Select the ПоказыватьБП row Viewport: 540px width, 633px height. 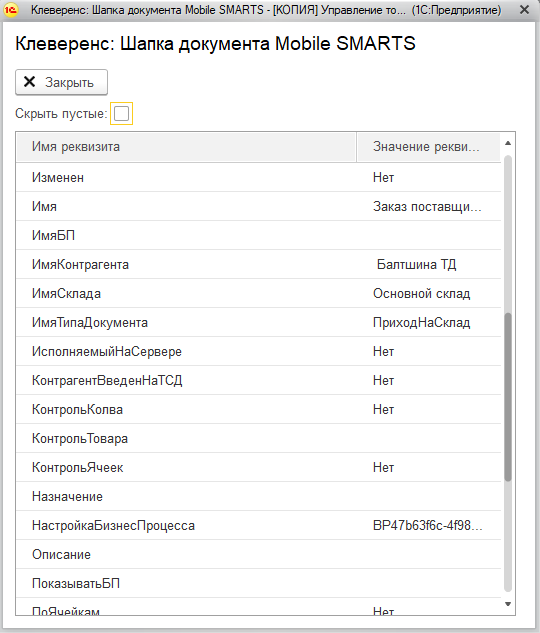(258, 584)
